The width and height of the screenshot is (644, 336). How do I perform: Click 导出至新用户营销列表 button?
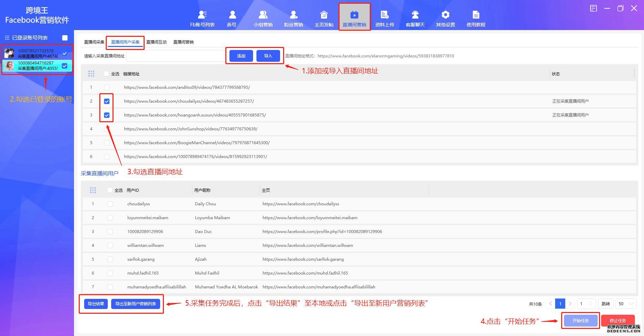[135, 304]
